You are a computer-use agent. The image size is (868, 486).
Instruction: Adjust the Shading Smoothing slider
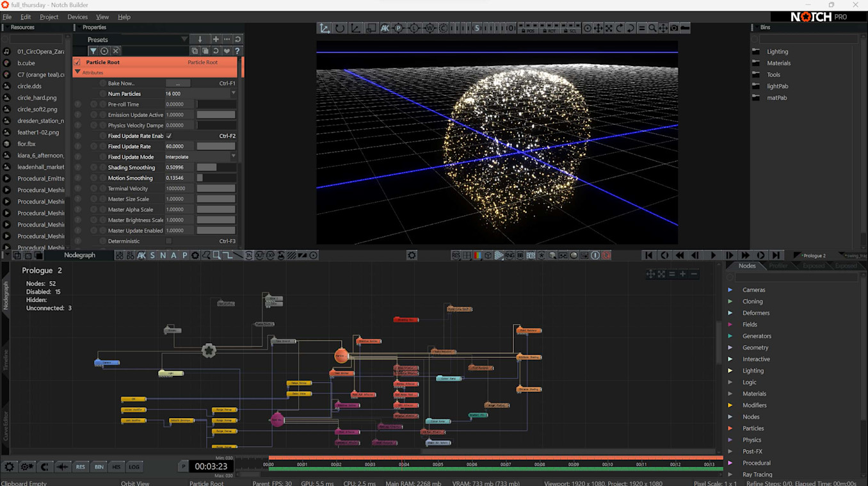(216, 168)
